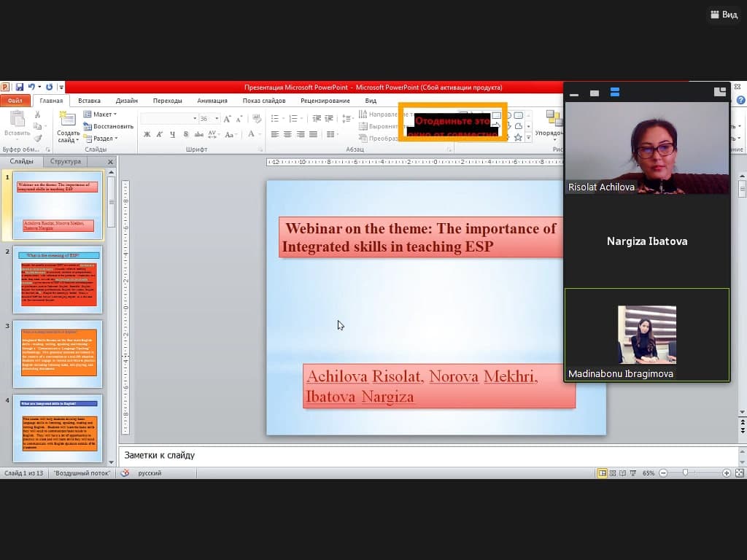Toggle underline (Ч) formatting

click(173, 134)
